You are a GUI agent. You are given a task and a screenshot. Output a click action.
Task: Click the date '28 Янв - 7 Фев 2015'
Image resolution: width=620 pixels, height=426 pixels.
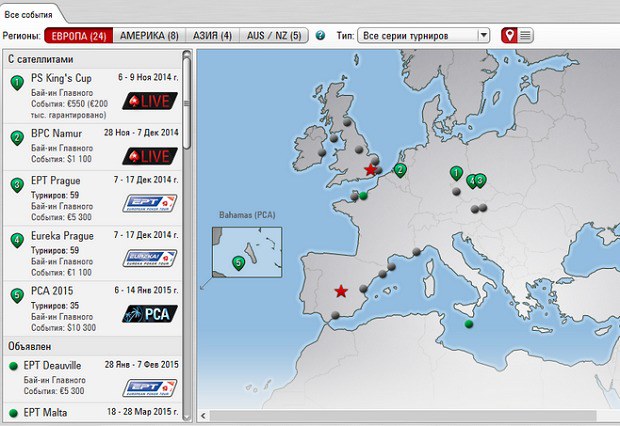coord(142,365)
